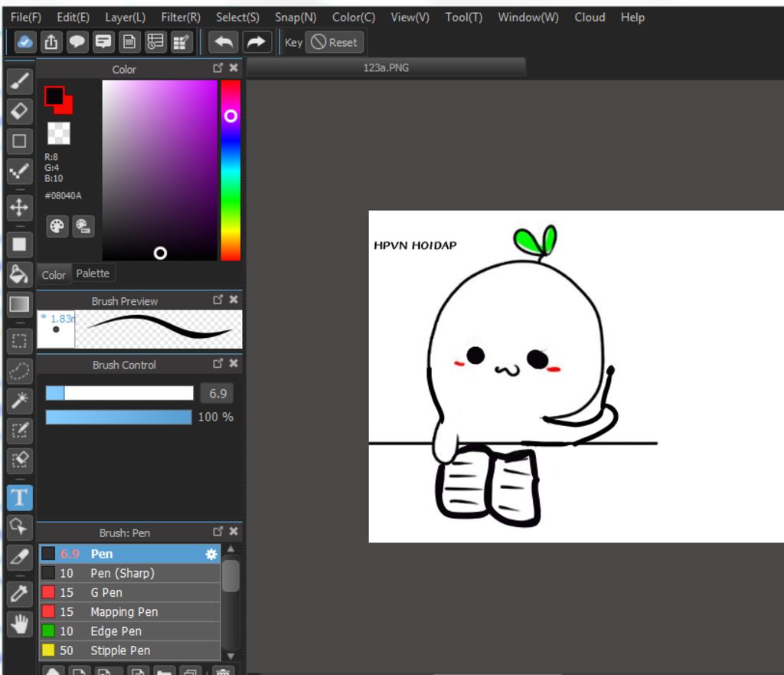The width and height of the screenshot is (784, 675).
Task: Select the Text tool
Action: (20, 497)
